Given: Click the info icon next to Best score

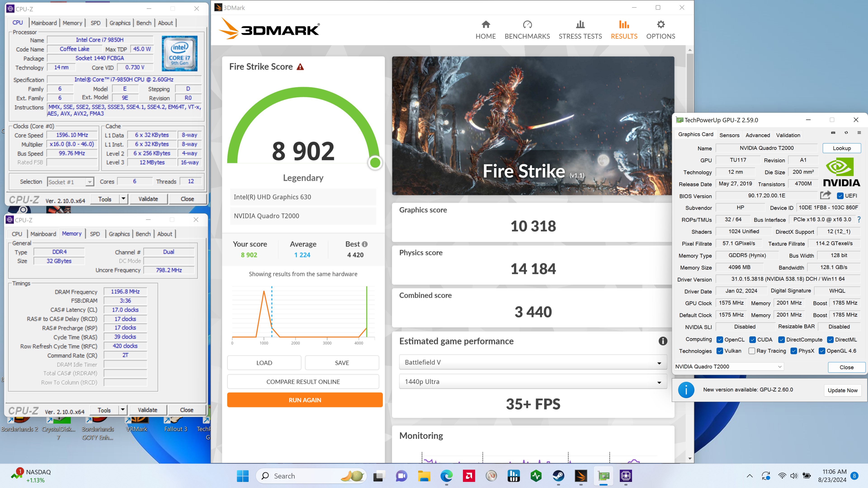Looking at the screenshot, I should tap(365, 244).
